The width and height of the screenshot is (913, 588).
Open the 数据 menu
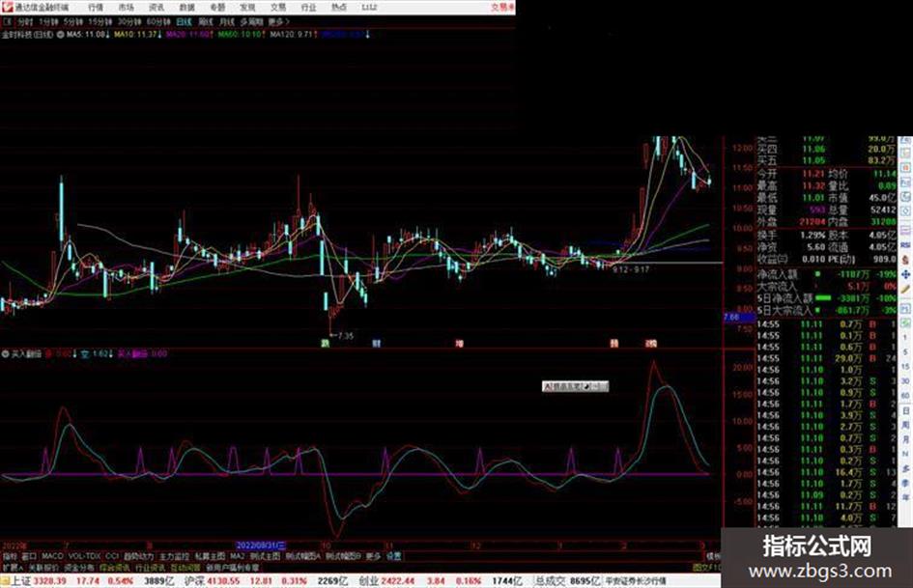(x=186, y=7)
